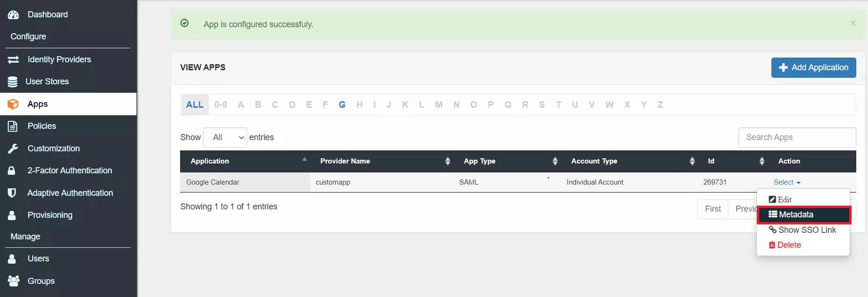Sort by Provider Name column arrows
This screenshot has height=297, width=868.
coord(448,161)
